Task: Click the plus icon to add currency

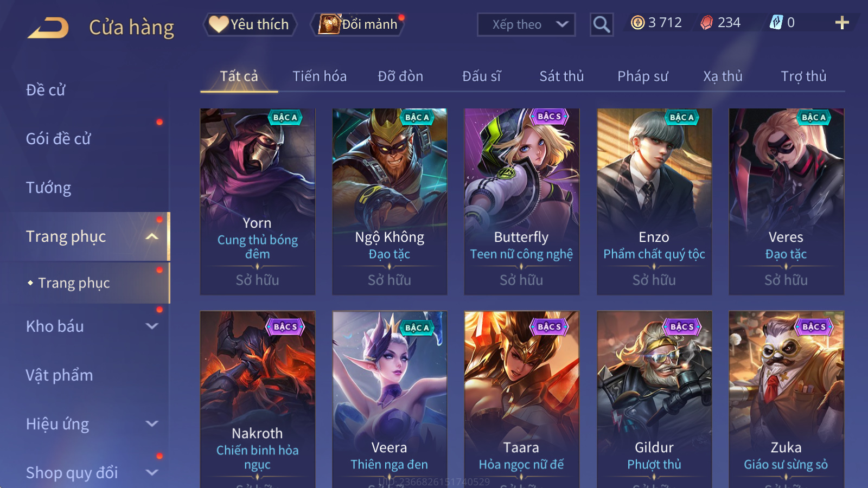Action: coord(841,23)
